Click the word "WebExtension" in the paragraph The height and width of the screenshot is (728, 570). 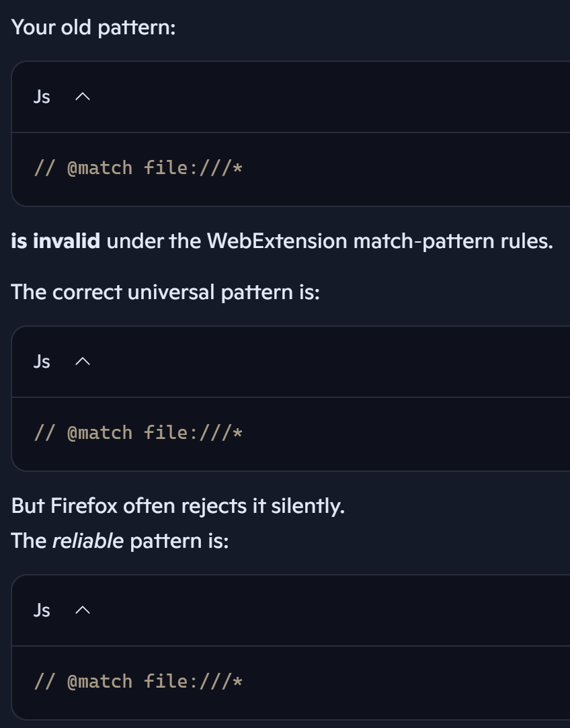tap(277, 241)
